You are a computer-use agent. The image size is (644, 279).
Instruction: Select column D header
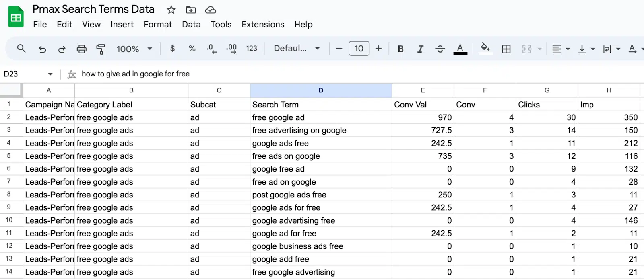321,90
